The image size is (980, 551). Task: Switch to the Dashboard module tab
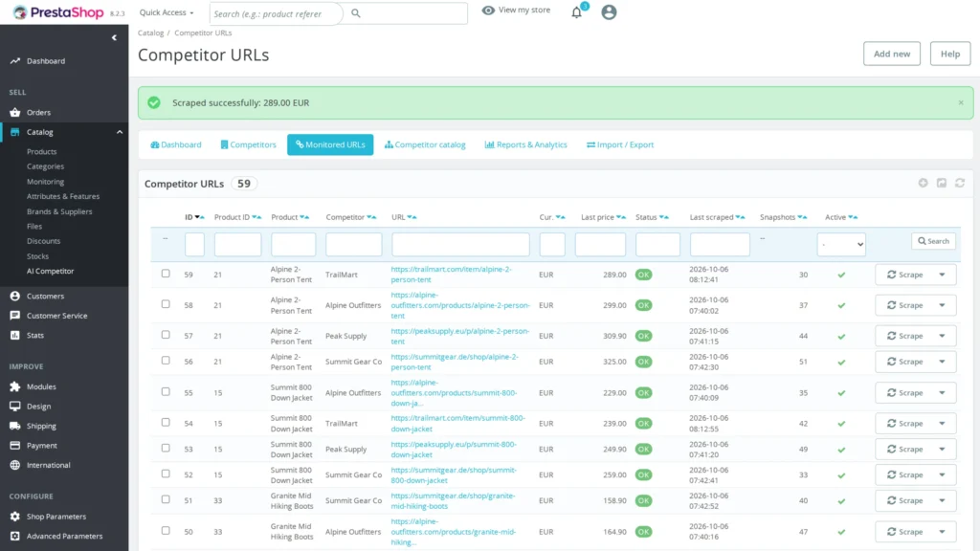coord(176,144)
